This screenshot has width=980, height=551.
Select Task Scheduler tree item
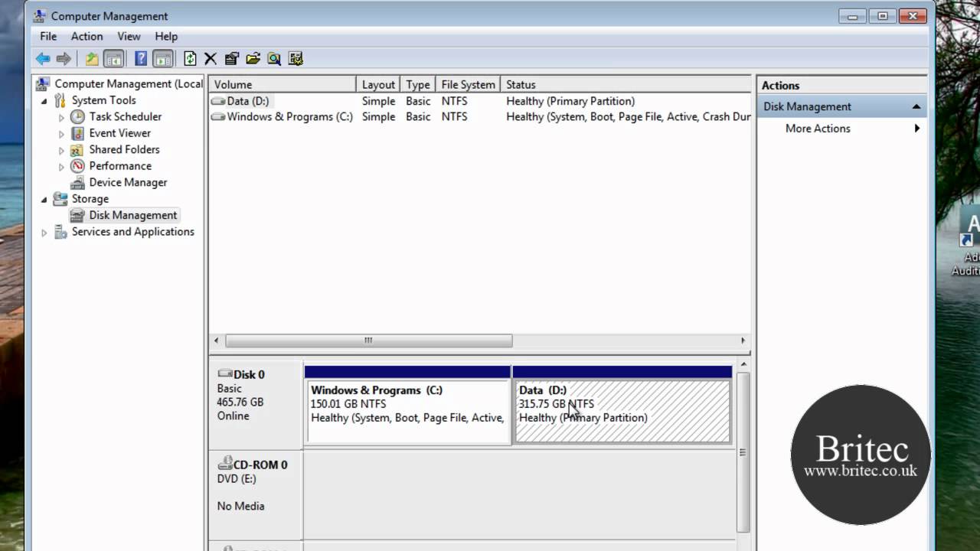coord(125,116)
